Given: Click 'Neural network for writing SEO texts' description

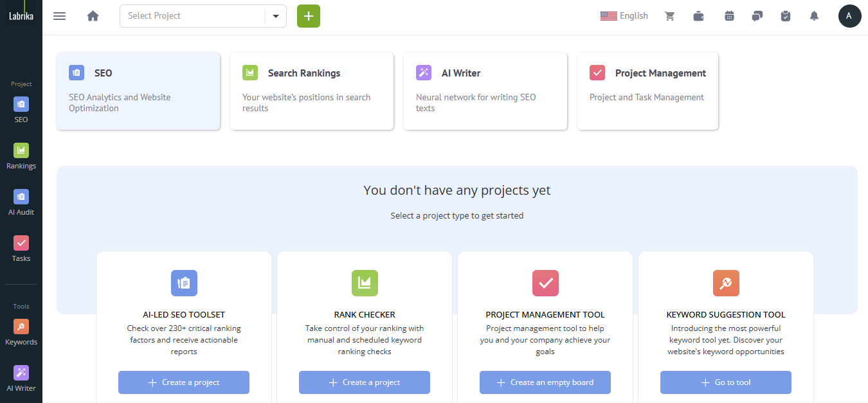Looking at the screenshot, I should point(476,103).
